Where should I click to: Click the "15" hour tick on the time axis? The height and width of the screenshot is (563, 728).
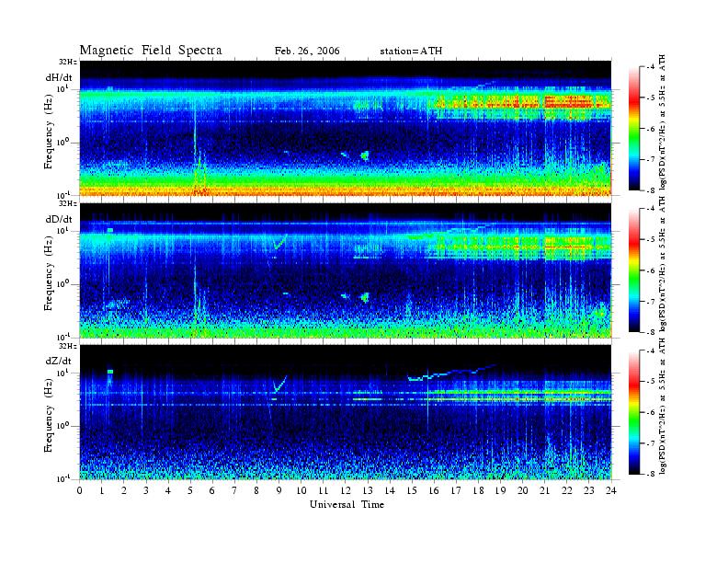click(412, 490)
